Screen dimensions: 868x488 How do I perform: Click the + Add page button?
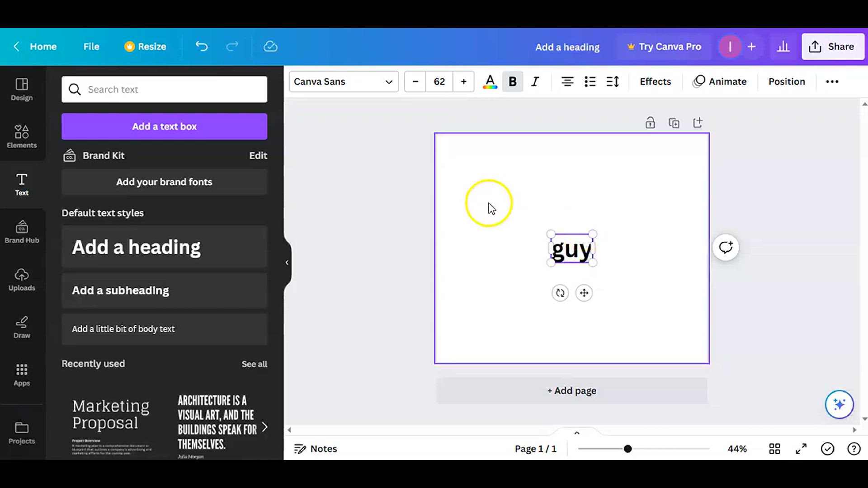point(571,391)
